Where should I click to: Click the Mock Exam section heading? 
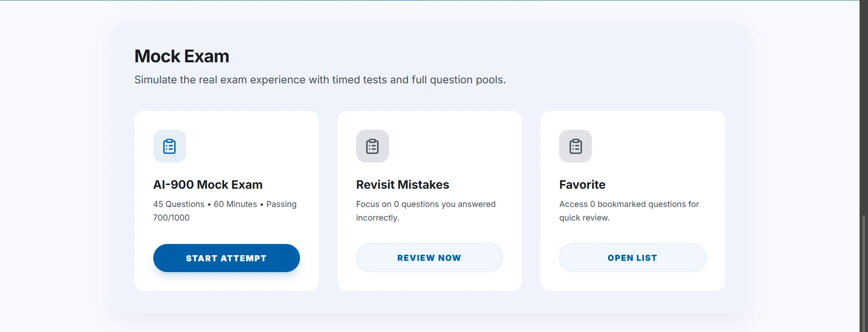tap(182, 56)
